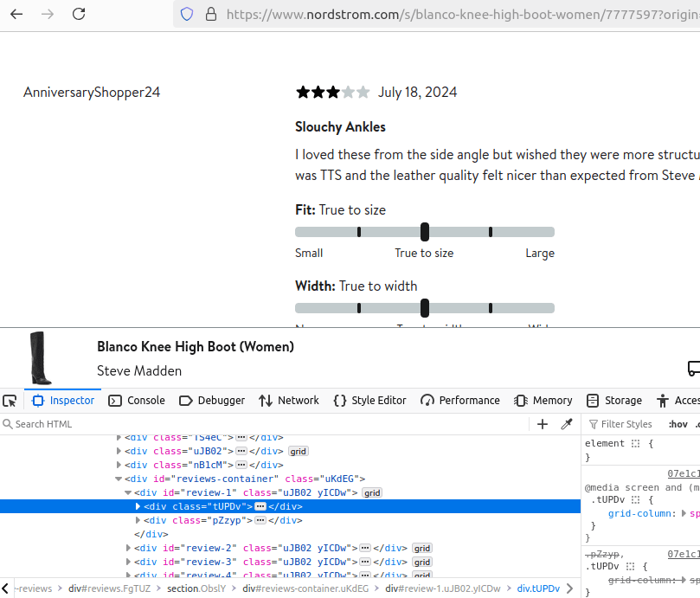This screenshot has height=598, width=700.
Task: Select div#reviews.FgTUZ breadcrumb
Action: [109, 588]
